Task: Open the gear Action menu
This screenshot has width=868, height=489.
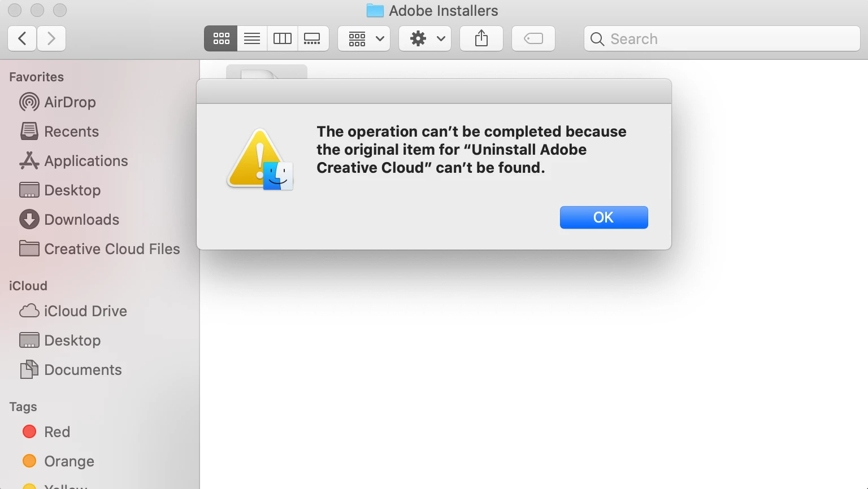Action: coord(425,38)
